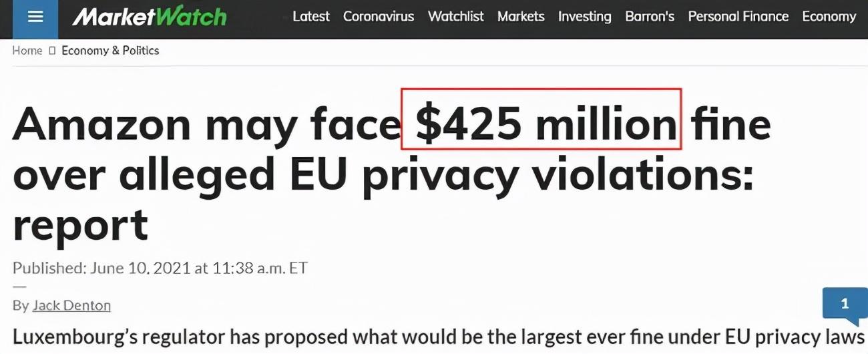Open the comments bubble showing 1

click(x=845, y=305)
